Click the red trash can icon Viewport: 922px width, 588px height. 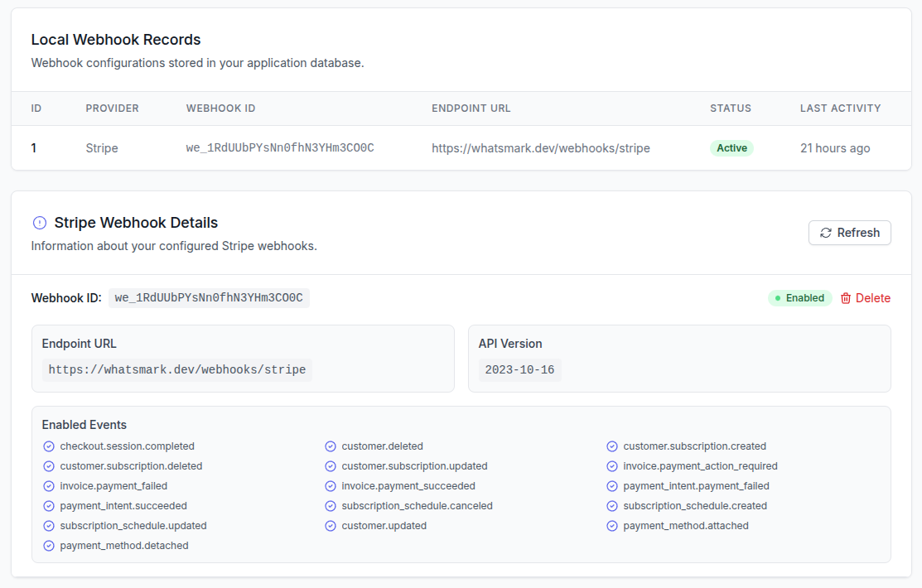(x=846, y=298)
